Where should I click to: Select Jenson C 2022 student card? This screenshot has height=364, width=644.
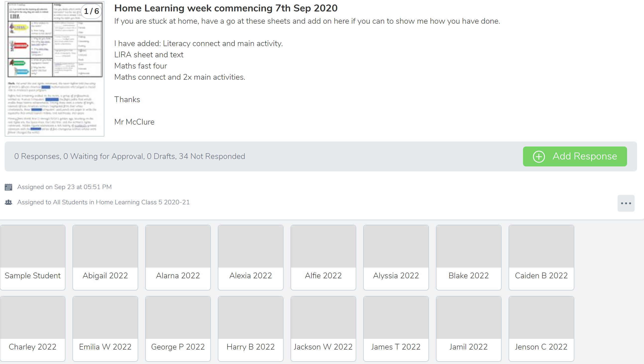(541, 328)
